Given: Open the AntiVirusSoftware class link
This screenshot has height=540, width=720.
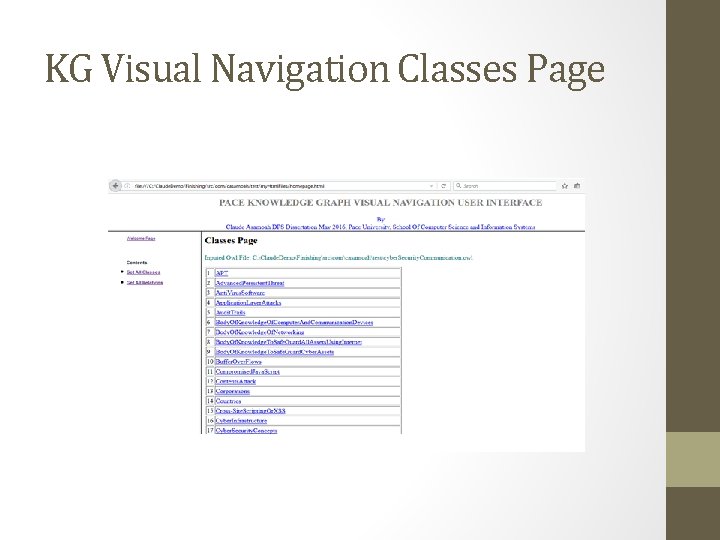Looking at the screenshot, I should [240, 293].
